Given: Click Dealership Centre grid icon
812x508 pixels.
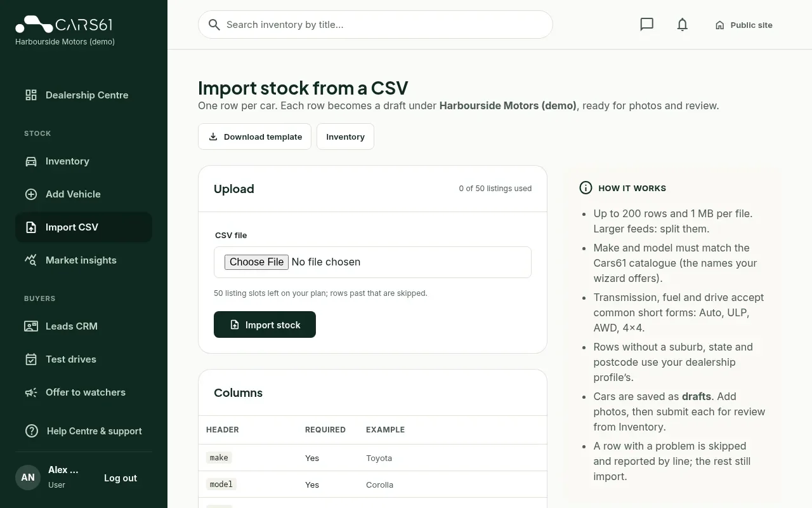Looking at the screenshot, I should pos(31,95).
